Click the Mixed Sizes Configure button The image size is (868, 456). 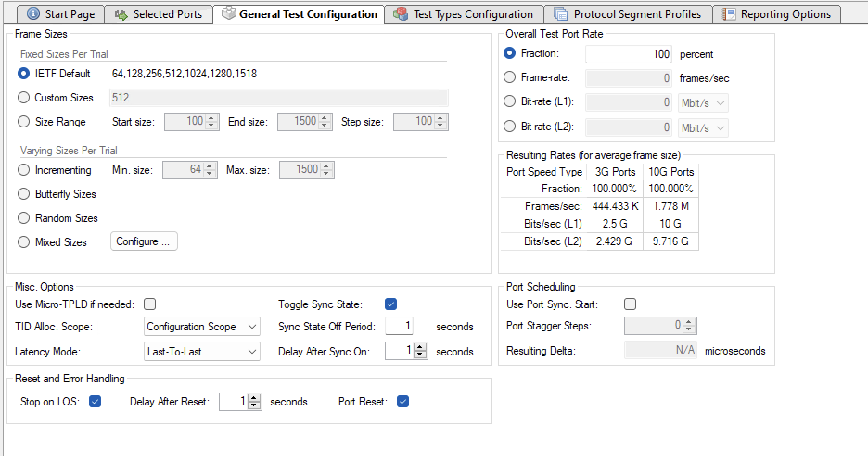pos(144,241)
